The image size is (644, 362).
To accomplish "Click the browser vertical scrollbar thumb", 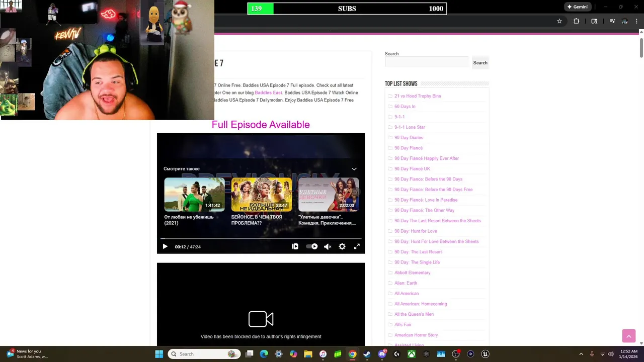I will [641, 47].
